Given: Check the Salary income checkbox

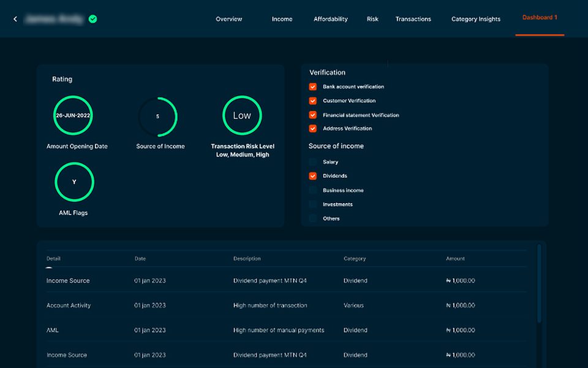Looking at the screenshot, I should coord(313,162).
